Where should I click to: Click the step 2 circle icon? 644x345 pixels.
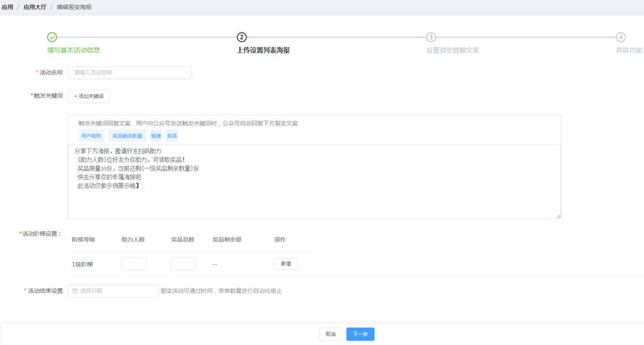tap(241, 37)
